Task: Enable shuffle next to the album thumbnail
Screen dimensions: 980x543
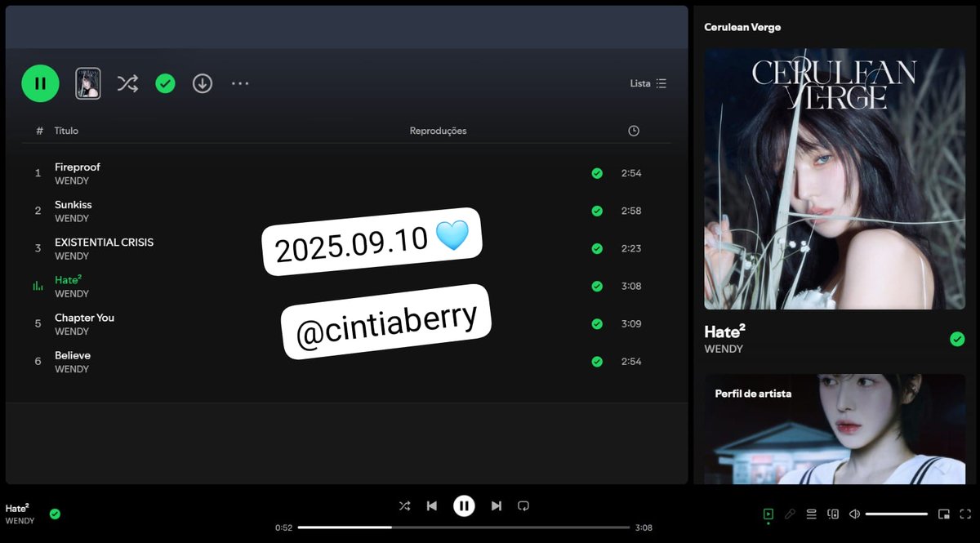Action: (x=127, y=83)
